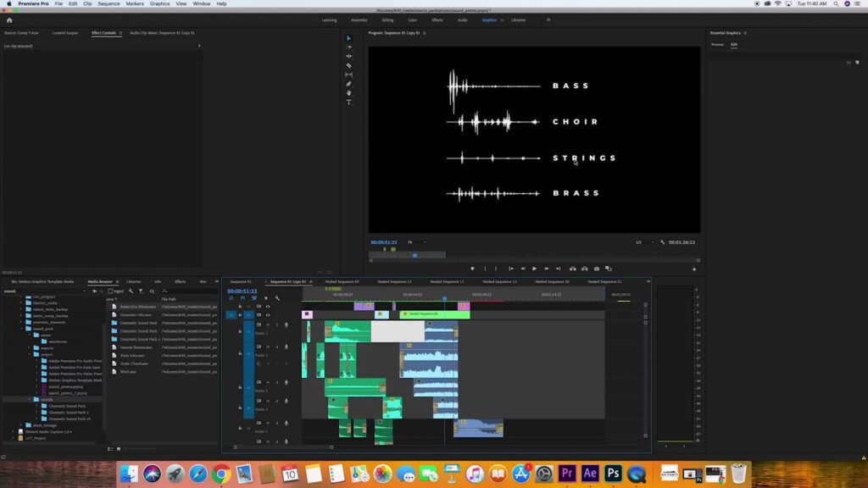
Task: Switch to Editing workspace
Action: click(x=387, y=20)
